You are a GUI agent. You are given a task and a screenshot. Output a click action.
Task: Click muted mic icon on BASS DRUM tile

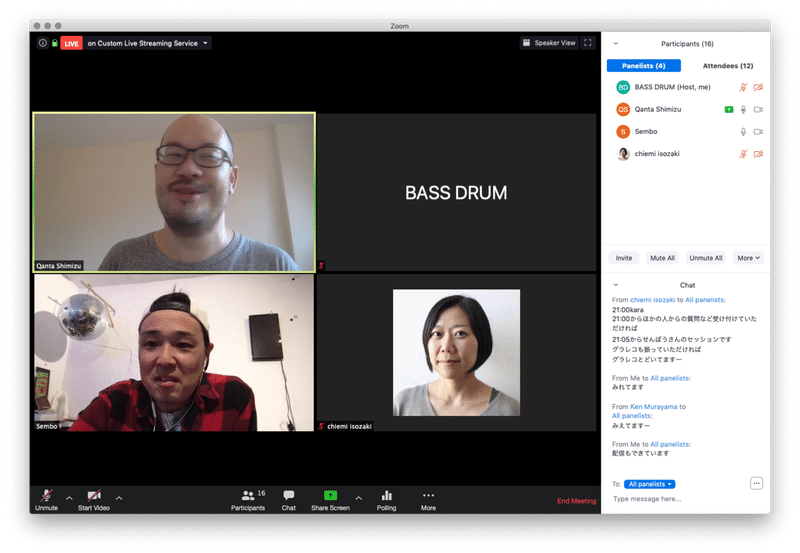[x=321, y=266]
